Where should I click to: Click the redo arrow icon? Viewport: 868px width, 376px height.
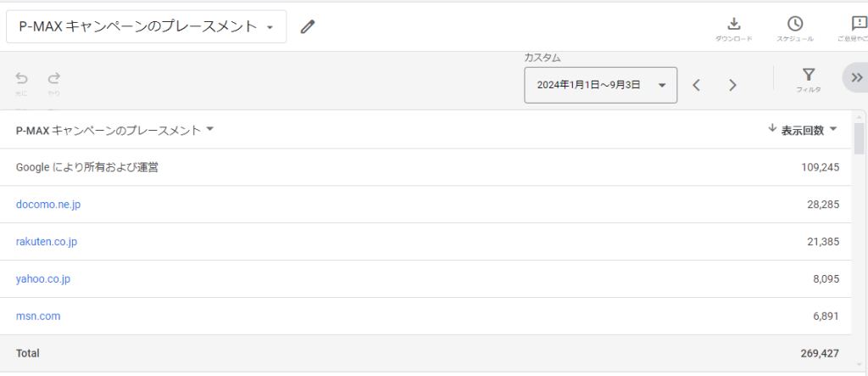[x=54, y=78]
